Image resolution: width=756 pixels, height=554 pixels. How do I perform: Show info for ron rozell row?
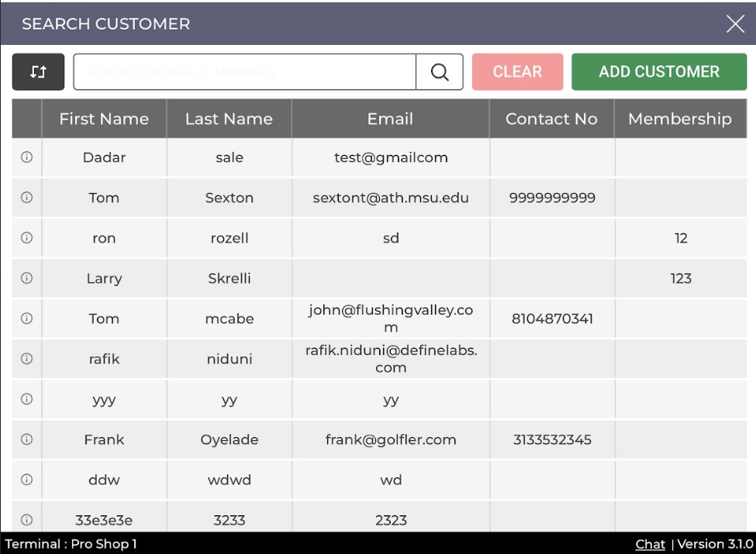click(26, 238)
